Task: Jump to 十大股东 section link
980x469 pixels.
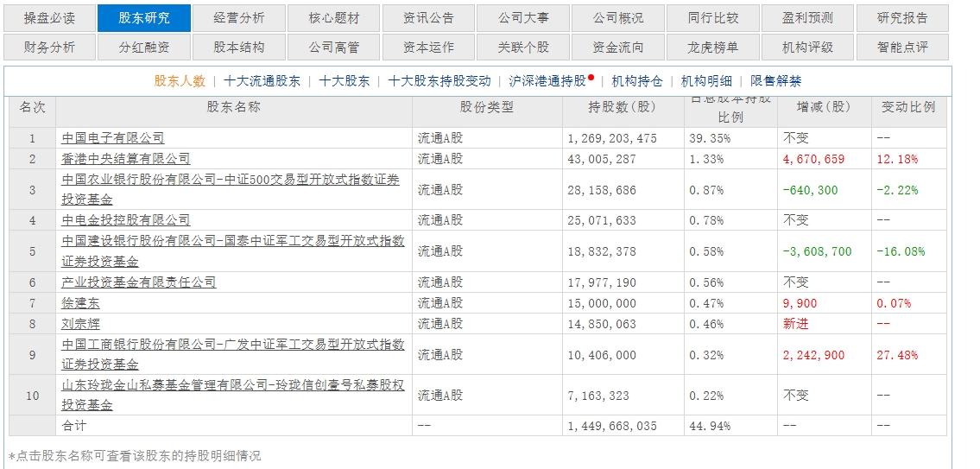Action: [x=345, y=80]
